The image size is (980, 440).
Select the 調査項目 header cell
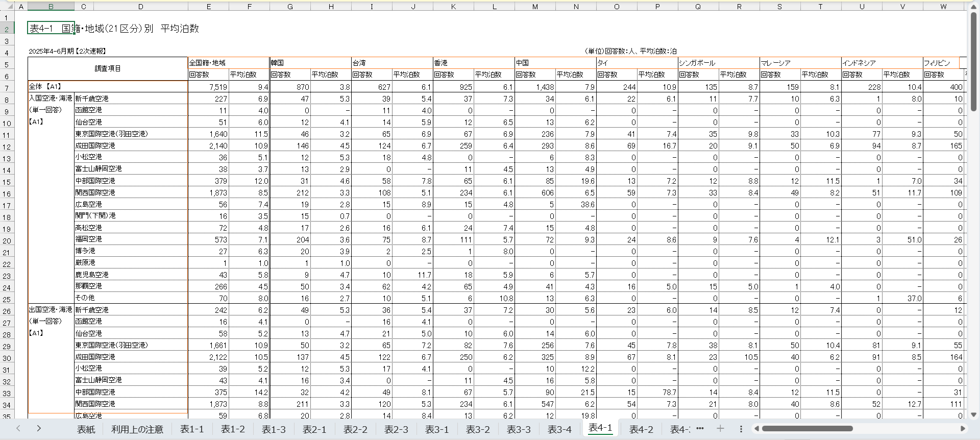pos(108,68)
